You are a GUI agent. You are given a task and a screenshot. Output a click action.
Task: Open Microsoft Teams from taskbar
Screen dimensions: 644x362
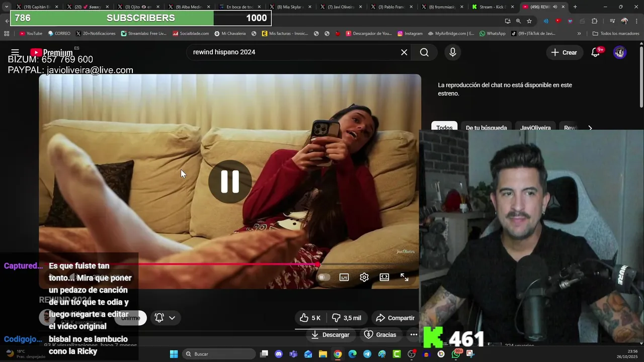click(293, 354)
